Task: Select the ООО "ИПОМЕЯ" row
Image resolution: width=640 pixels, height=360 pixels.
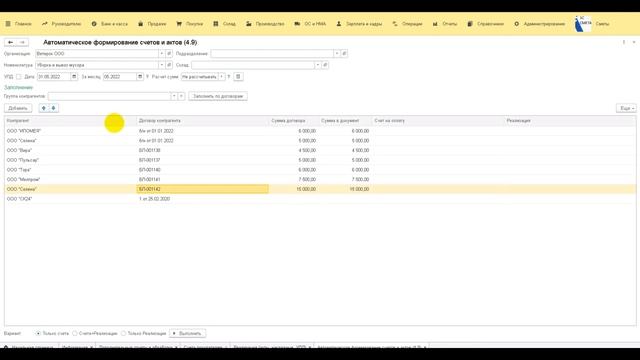Action: [x=320, y=131]
